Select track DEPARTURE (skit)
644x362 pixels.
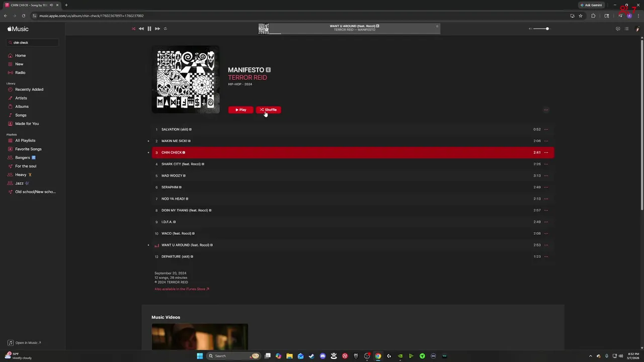tap(353, 256)
